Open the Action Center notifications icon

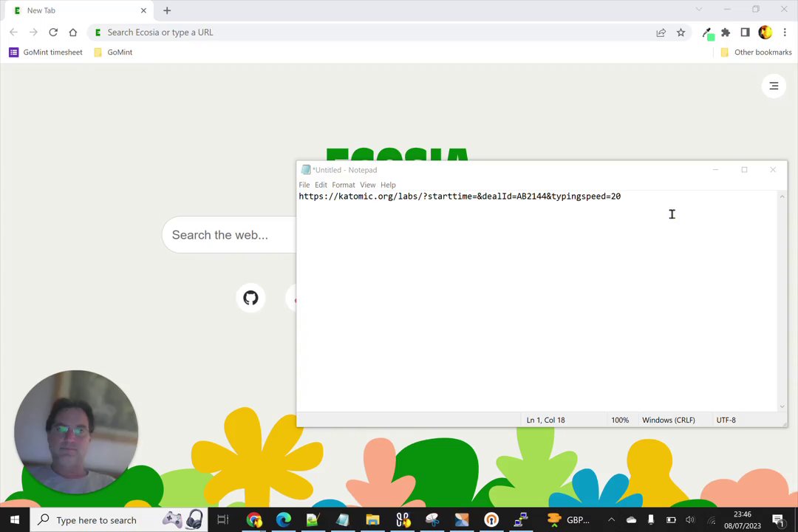click(777, 519)
